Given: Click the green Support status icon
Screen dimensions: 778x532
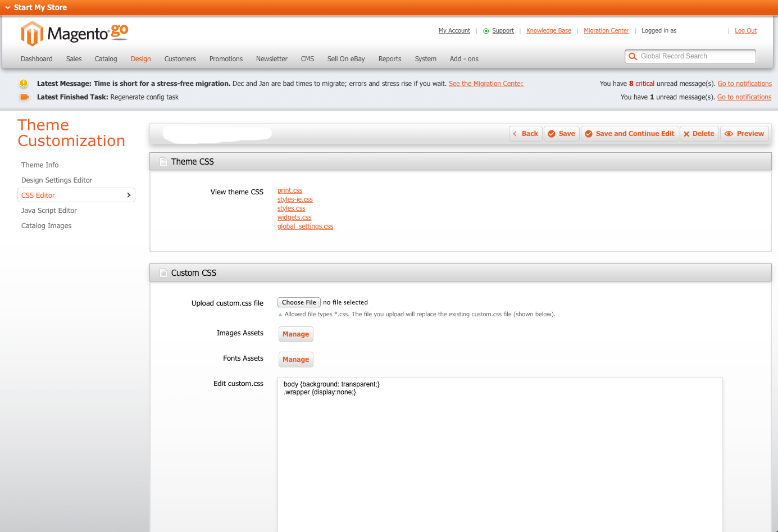Looking at the screenshot, I should pos(486,31).
